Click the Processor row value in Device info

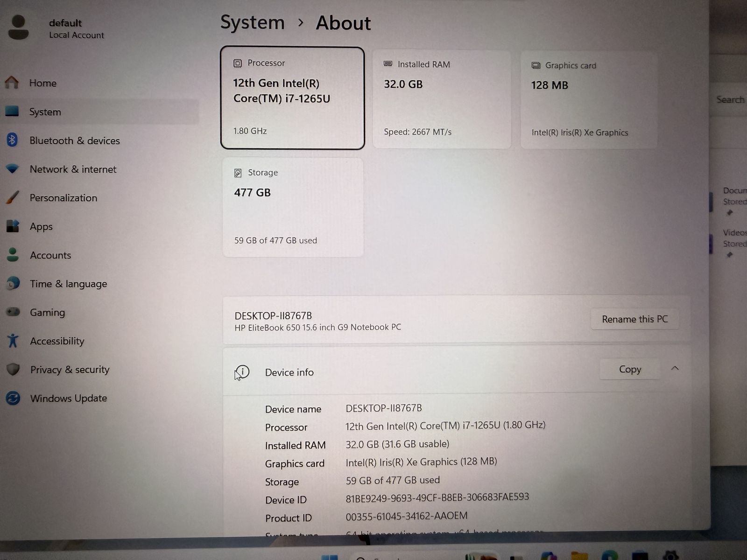point(445,426)
